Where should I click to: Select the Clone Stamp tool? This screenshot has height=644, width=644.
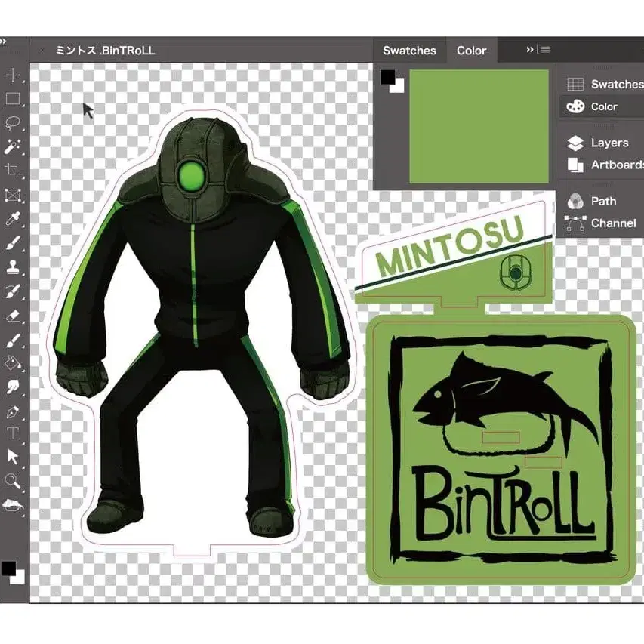point(13,267)
